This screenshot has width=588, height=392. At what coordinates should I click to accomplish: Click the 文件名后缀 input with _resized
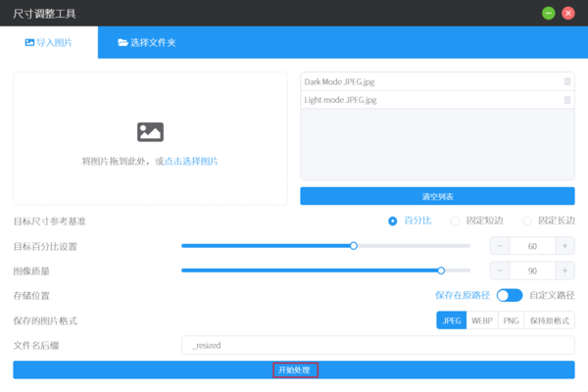[378, 345]
